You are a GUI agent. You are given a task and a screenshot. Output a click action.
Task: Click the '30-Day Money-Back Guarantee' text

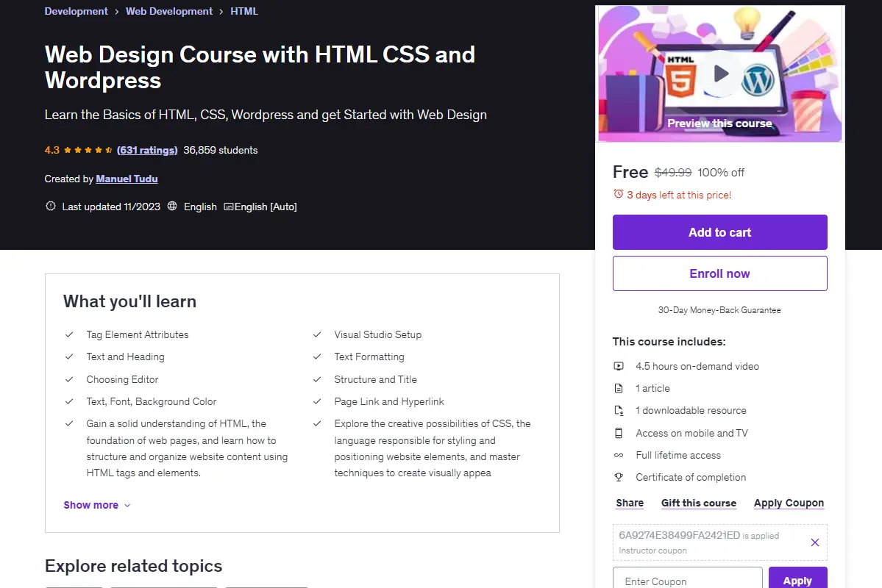click(719, 310)
